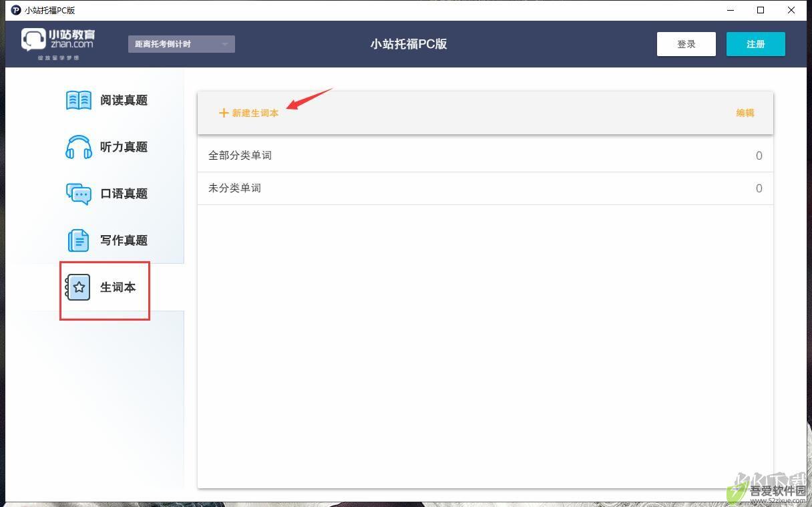Click the 注册 button
812x507 pixels.
coord(756,44)
